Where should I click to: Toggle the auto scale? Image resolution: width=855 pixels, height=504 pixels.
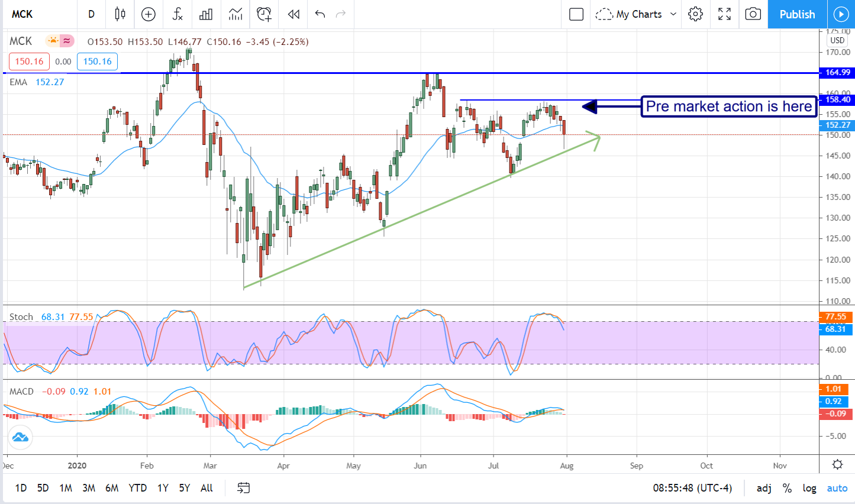pos(837,488)
